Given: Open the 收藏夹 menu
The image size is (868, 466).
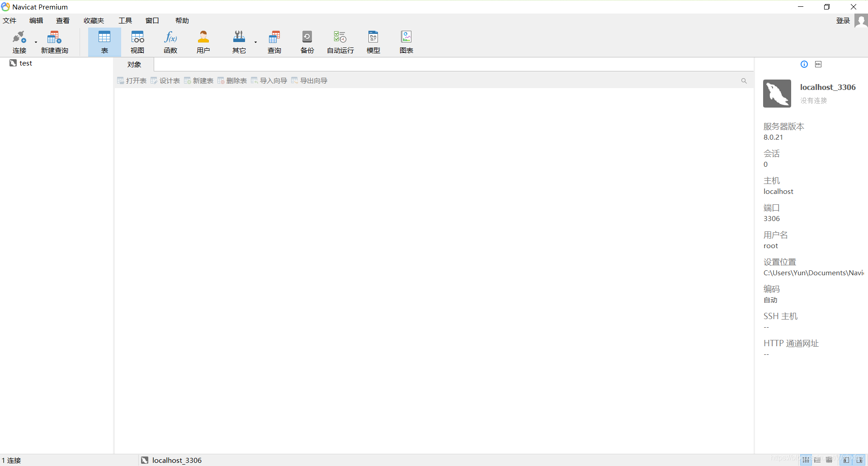Looking at the screenshot, I should (94, 21).
